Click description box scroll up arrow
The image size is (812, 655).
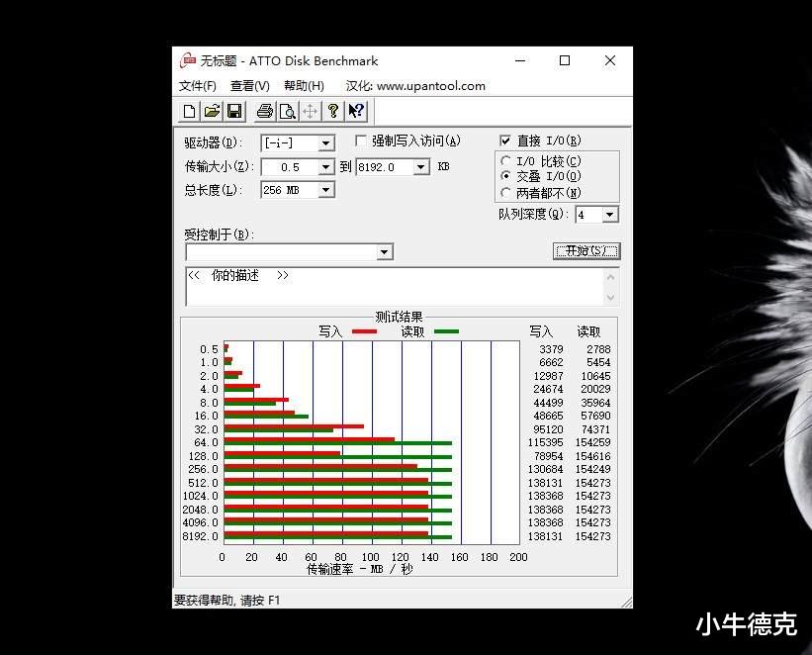pos(610,277)
